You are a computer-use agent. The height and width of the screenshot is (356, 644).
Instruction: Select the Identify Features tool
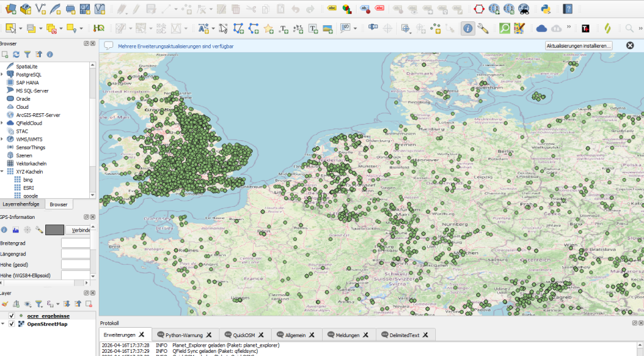tap(468, 28)
